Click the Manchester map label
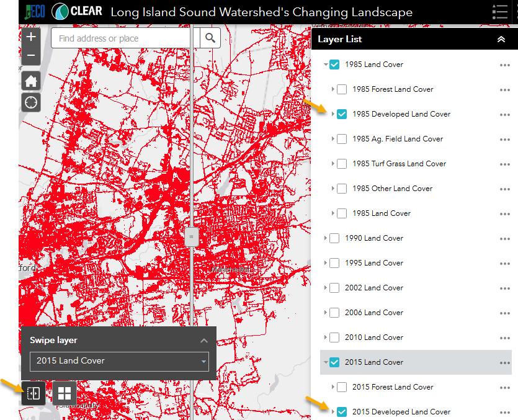Screen dimensions: 518x420 [x=230, y=270]
